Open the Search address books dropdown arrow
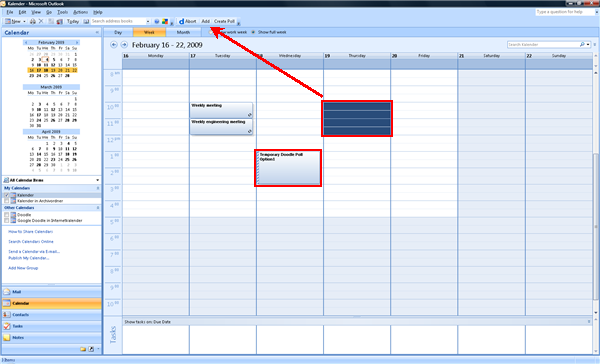Viewport: 600px width, 364px height. (148, 21)
